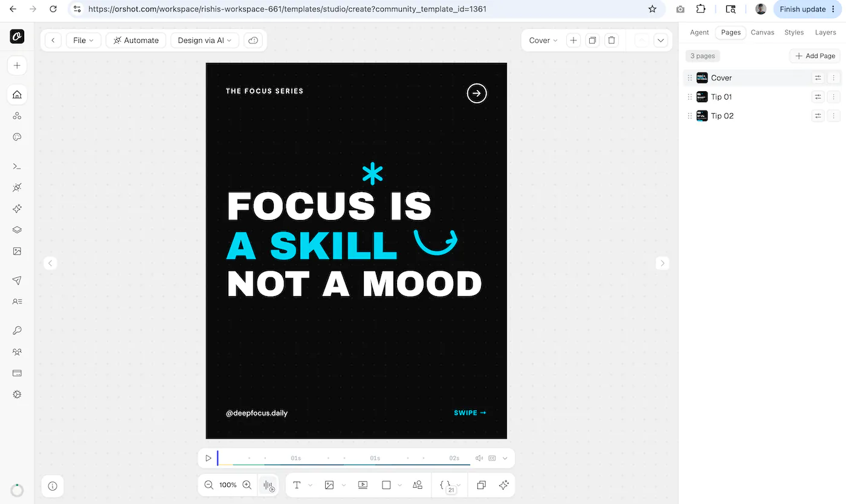Viewport: 846px width, 504px height.
Task: Click the Orshot logo in the sidebar
Action: [17, 36]
